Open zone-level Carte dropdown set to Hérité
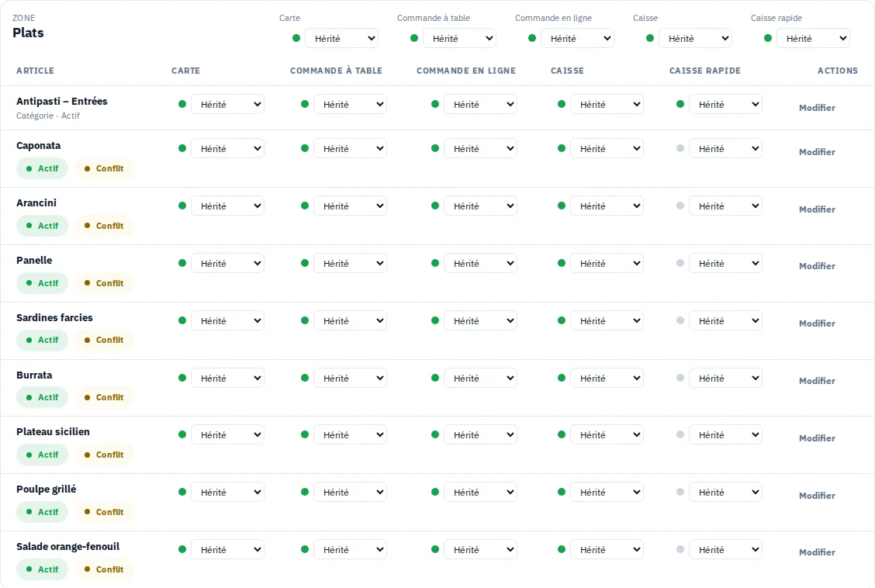 (341, 39)
